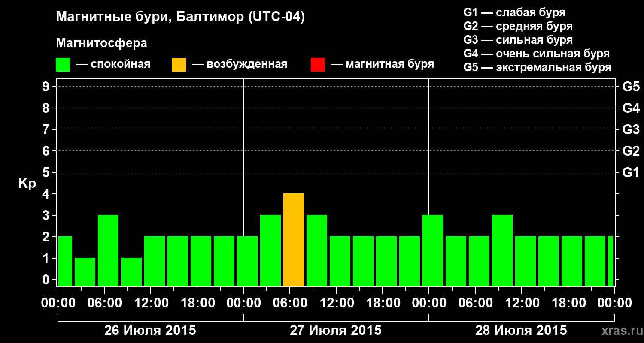
Task: Click the bar starting at 18:00 on 26 Июля
Action: [x=201, y=262]
